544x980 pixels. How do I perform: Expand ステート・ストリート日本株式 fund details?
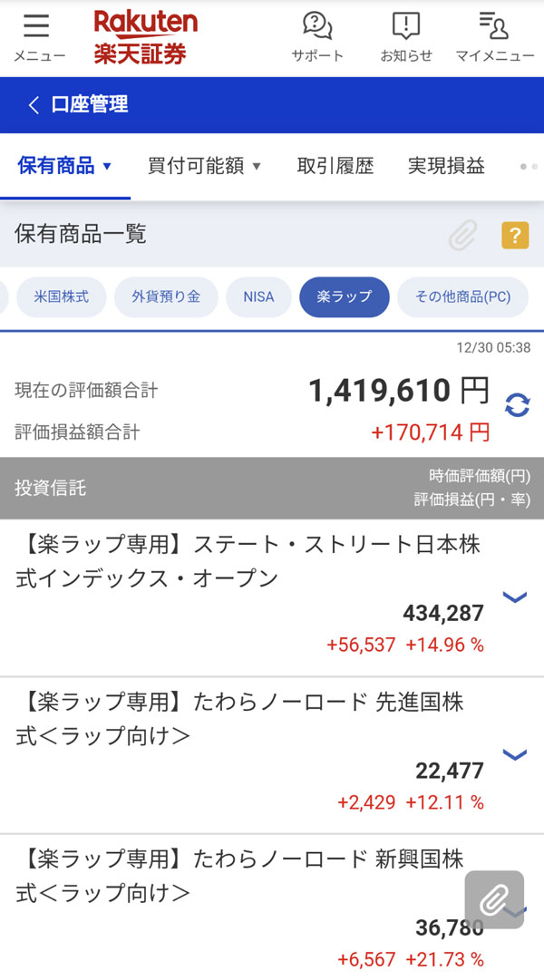(x=515, y=597)
